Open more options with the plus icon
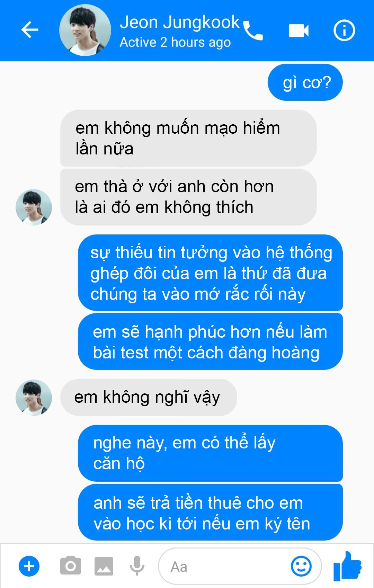Screen dimensions: 374x588 (x=29, y=567)
